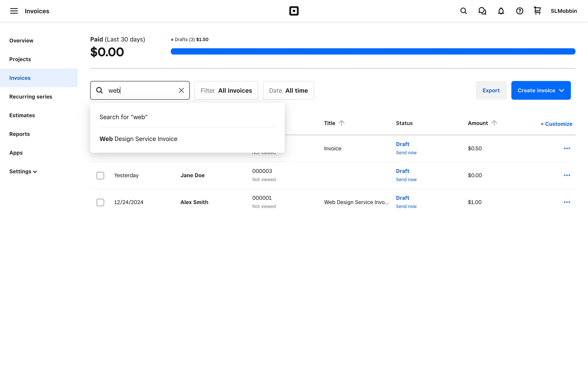Click the Square logo icon
Viewport: 588px width, 368px height.
(x=294, y=11)
